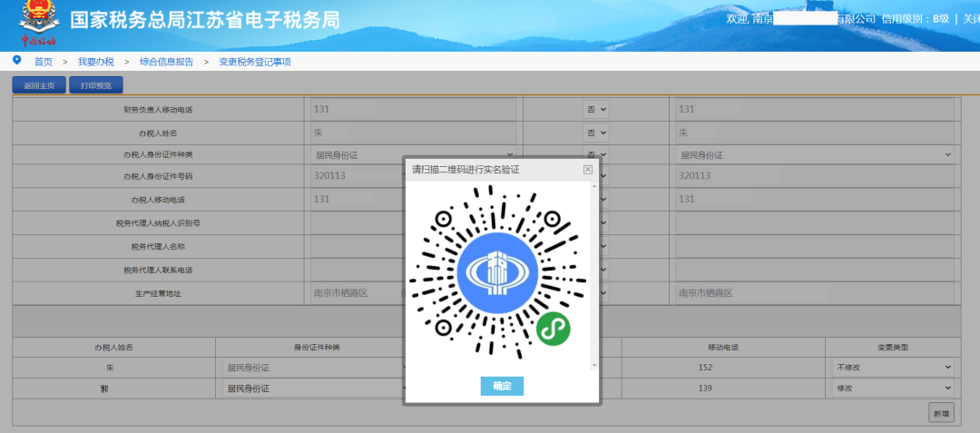Click left 办税人姓名 field showing 朱

click(x=413, y=133)
